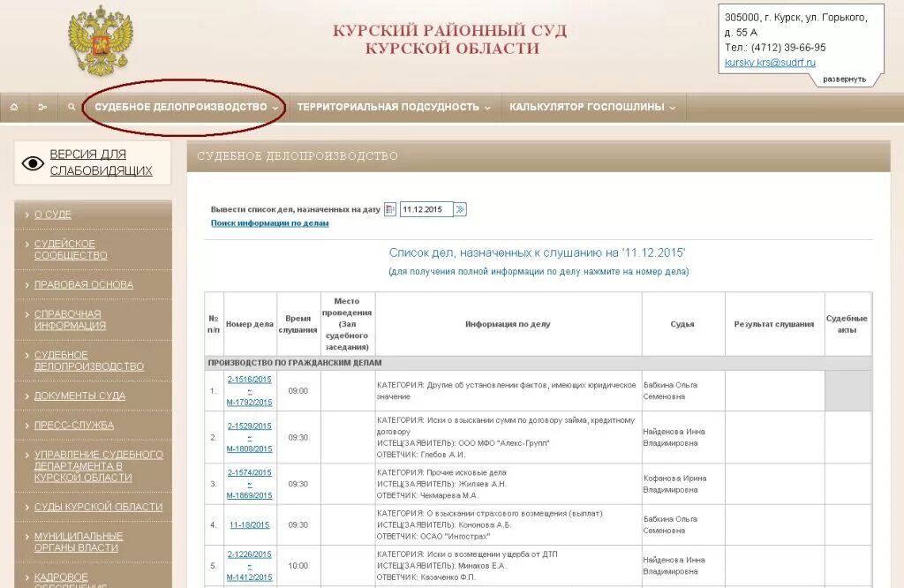Open Управление судебного департамента sidebar item
The image size is (904, 588).
point(99,466)
